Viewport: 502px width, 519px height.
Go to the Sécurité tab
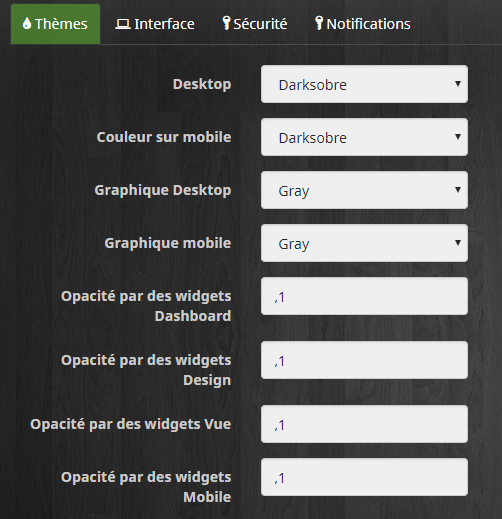click(x=255, y=24)
